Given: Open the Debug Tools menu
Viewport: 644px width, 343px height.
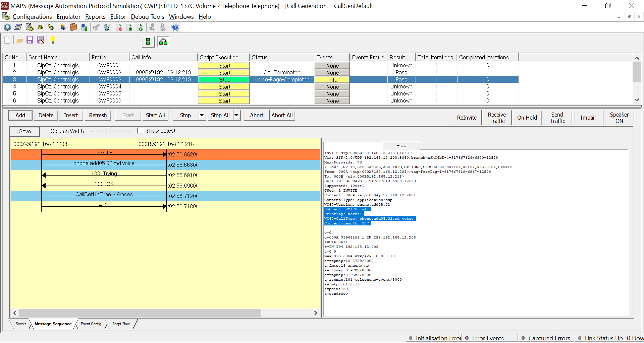Looking at the screenshot, I should tap(148, 17).
